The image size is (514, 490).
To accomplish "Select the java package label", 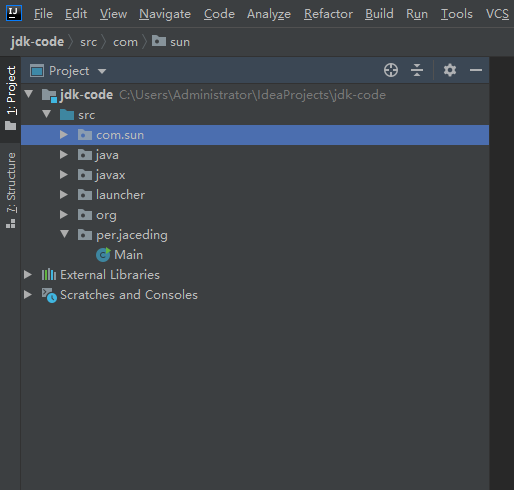I will pos(107,155).
